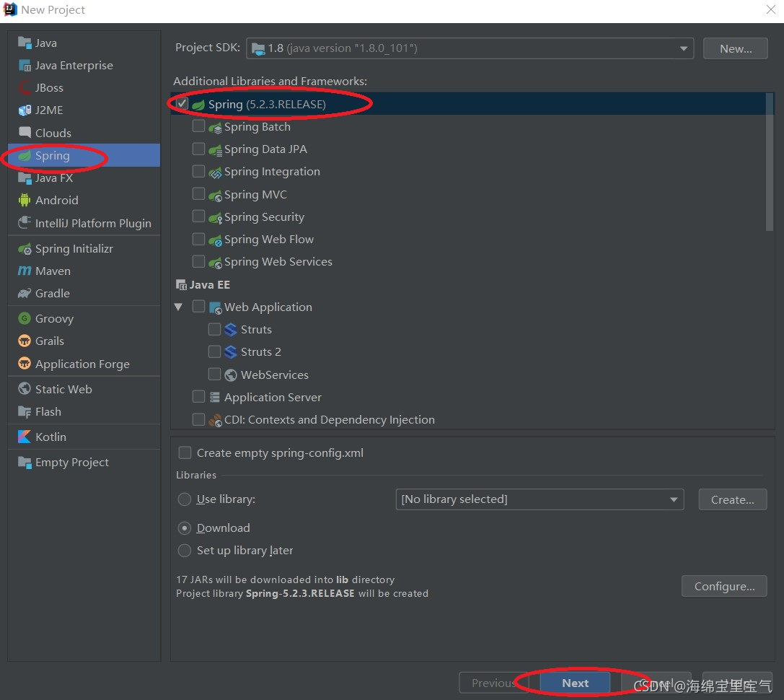Click the Spring Integration checkbox
Image resolution: width=784 pixels, height=700 pixels.
click(198, 172)
